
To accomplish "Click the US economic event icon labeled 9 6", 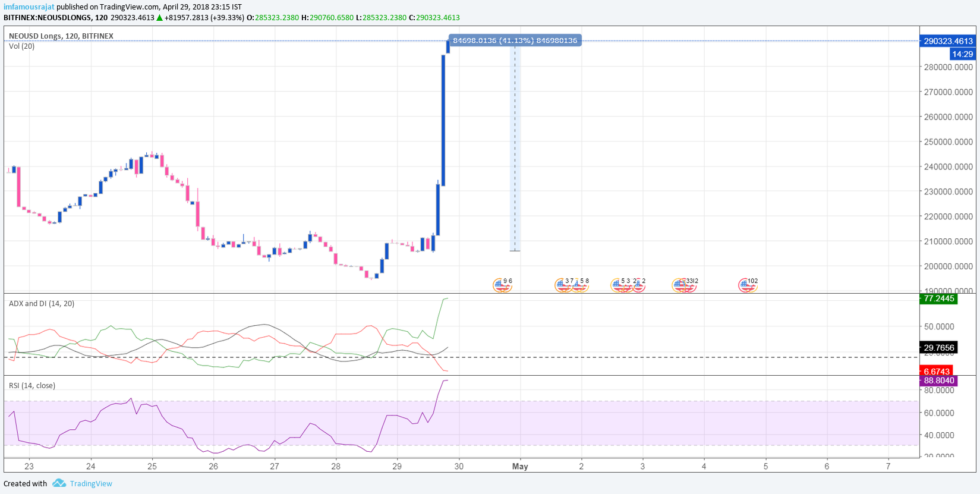I will pyautogui.click(x=502, y=285).
